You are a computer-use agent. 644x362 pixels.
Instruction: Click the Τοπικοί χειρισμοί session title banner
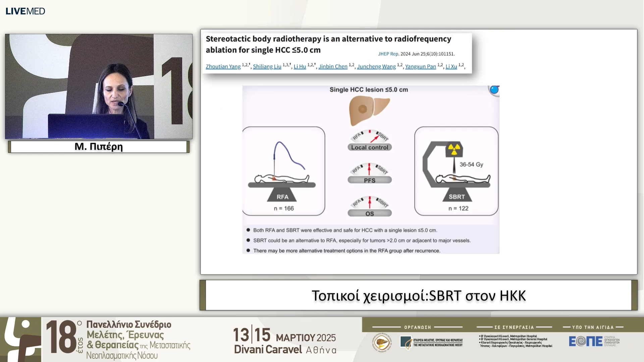point(418,295)
